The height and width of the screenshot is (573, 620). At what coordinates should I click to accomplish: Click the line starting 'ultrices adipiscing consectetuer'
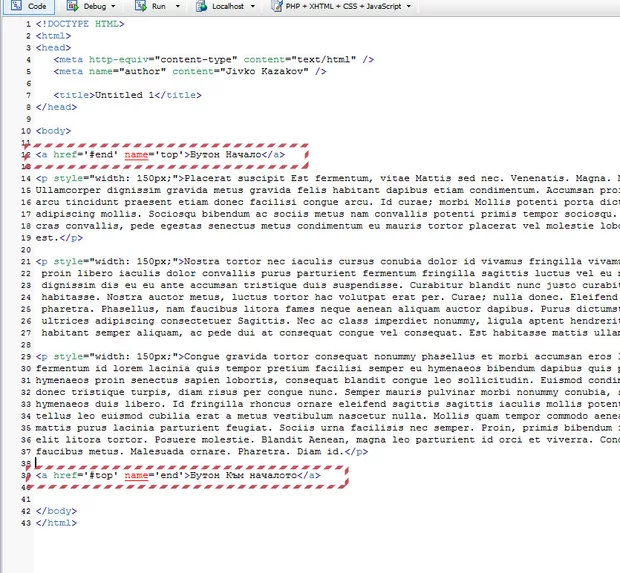331,321
